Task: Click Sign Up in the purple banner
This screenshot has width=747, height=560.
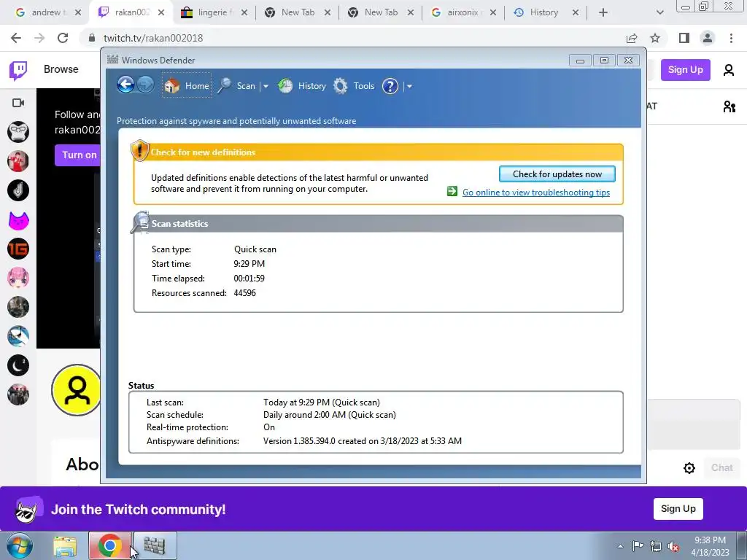Action: (x=678, y=508)
